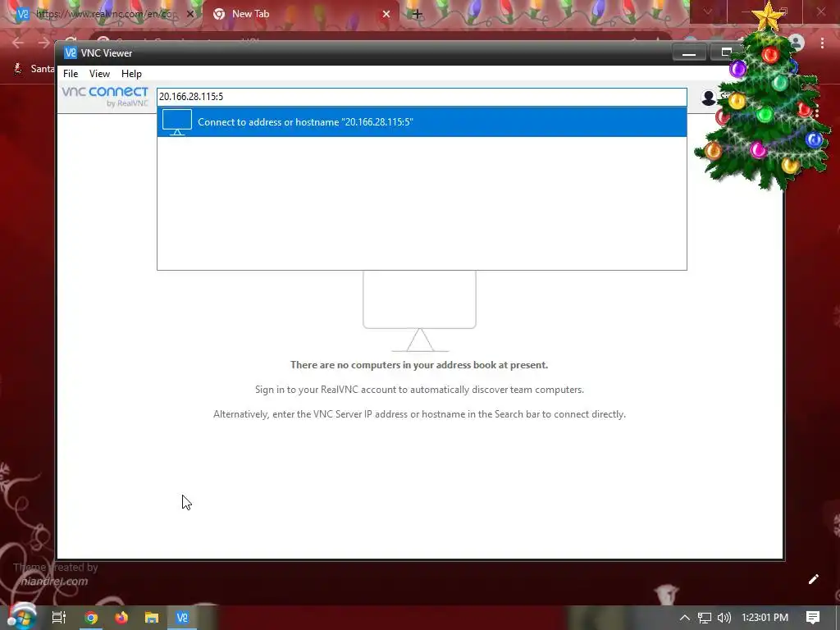The width and height of the screenshot is (840, 630).
Task: Open Task View on the taskbar
Action: (x=59, y=618)
